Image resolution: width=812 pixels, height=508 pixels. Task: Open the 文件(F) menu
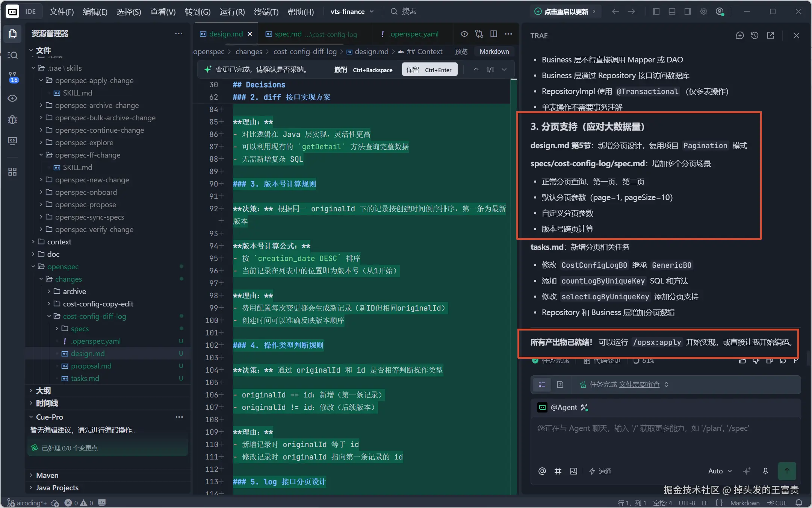coord(62,12)
